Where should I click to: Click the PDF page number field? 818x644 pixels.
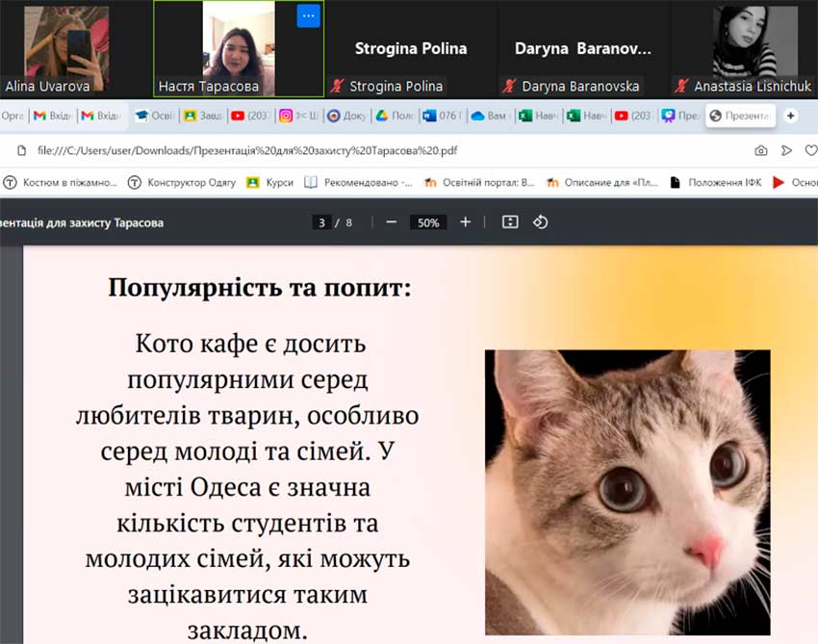pyautogui.click(x=321, y=222)
